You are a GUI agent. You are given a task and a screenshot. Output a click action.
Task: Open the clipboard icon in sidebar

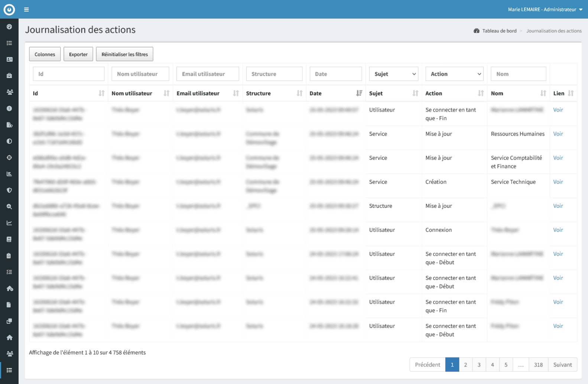[x=9, y=256]
